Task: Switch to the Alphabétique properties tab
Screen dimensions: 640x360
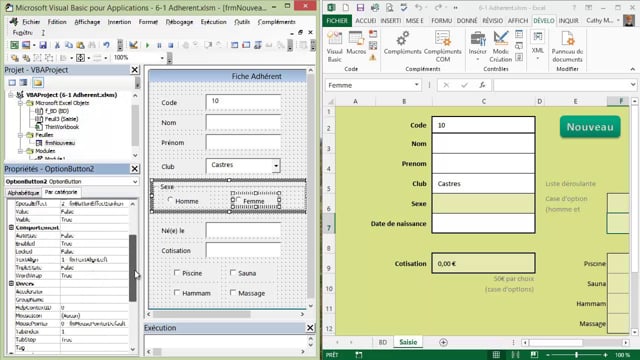Action: pyautogui.click(x=23, y=193)
